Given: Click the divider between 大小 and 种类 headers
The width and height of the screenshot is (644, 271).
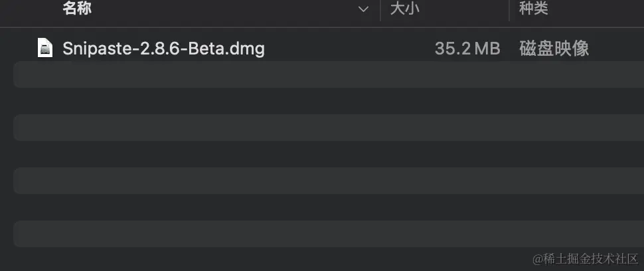Looking at the screenshot, I should (x=509, y=9).
